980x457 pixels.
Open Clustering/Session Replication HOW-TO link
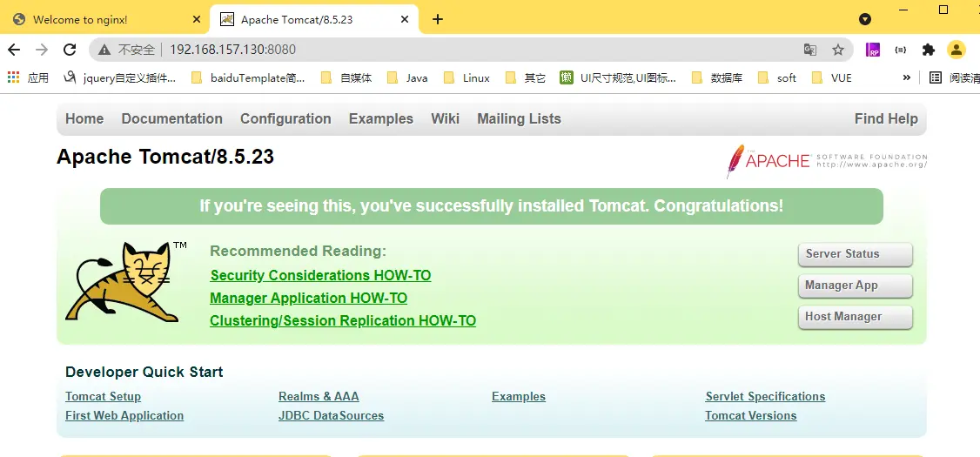[343, 320]
